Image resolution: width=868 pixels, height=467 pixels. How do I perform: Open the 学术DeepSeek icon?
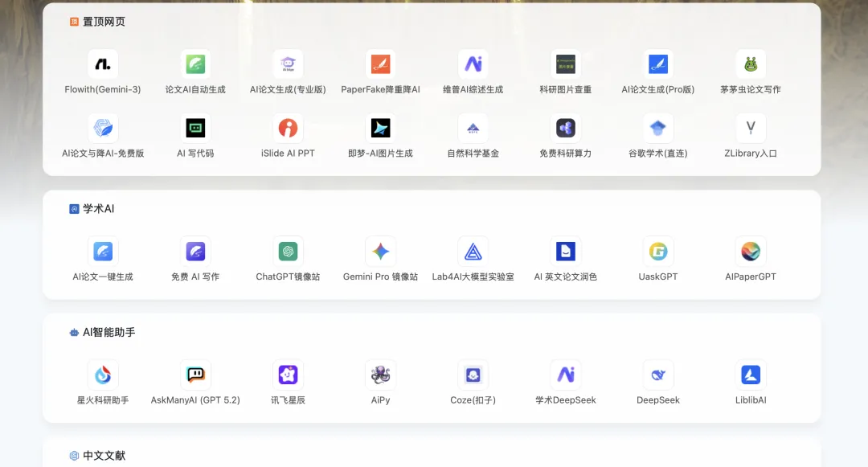[565, 375]
